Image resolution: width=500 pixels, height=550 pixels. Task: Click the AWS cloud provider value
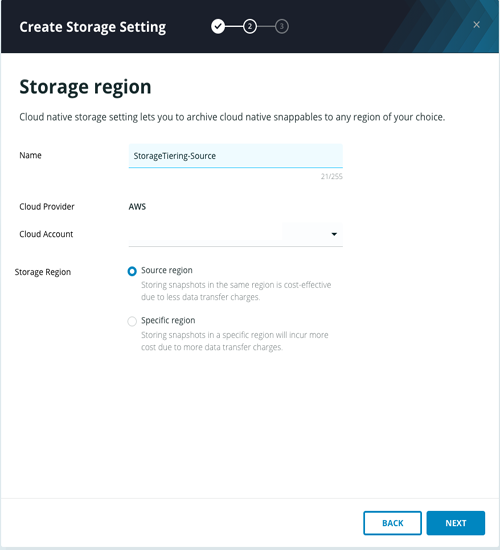pos(137,207)
